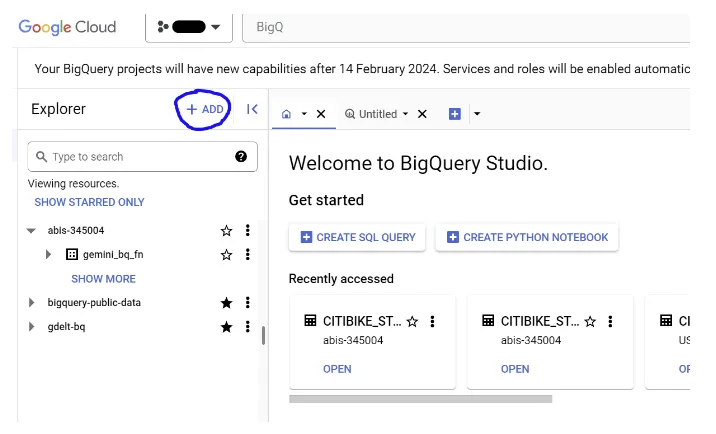Star the gemini_bq_fn dataset
The height and width of the screenshot is (434, 716).
(226, 255)
